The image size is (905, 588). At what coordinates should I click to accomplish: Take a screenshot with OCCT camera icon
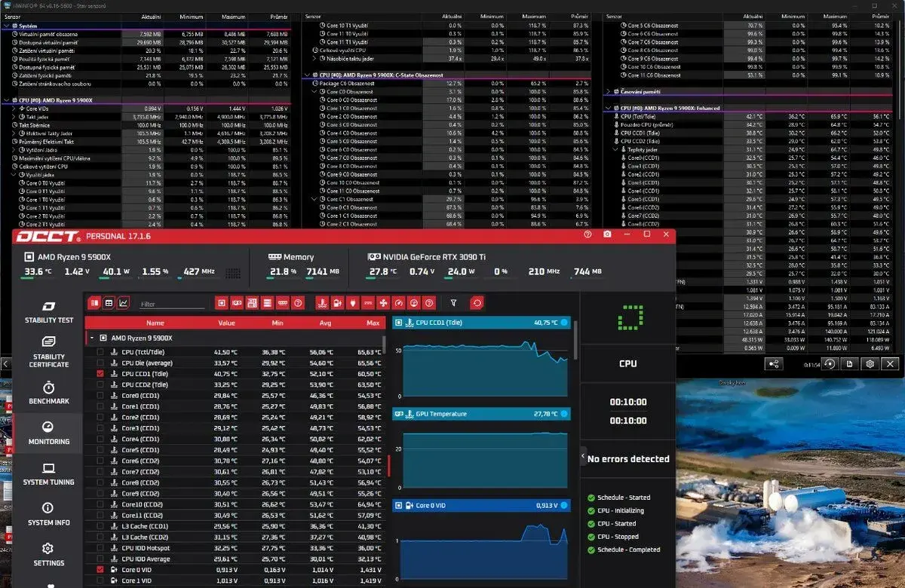[x=607, y=234]
